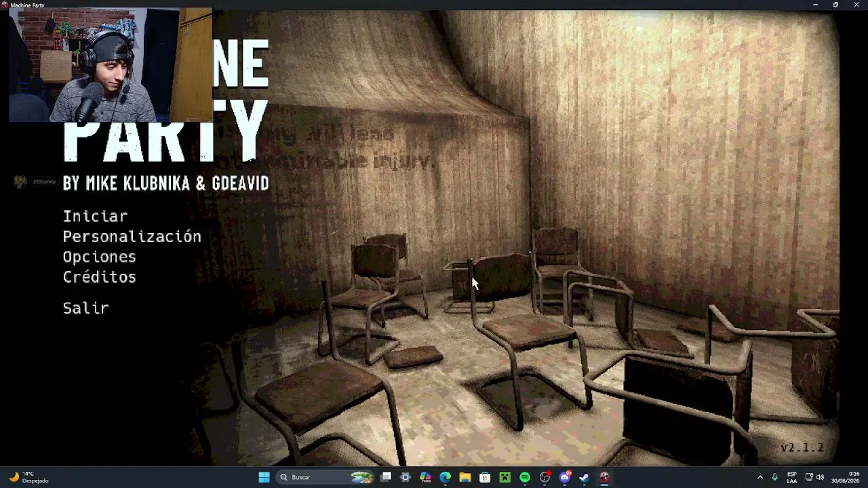Image resolution: width=868 pixels, height=488 pixels.
Task: View the Créditos screen
Action: (99, 277)
